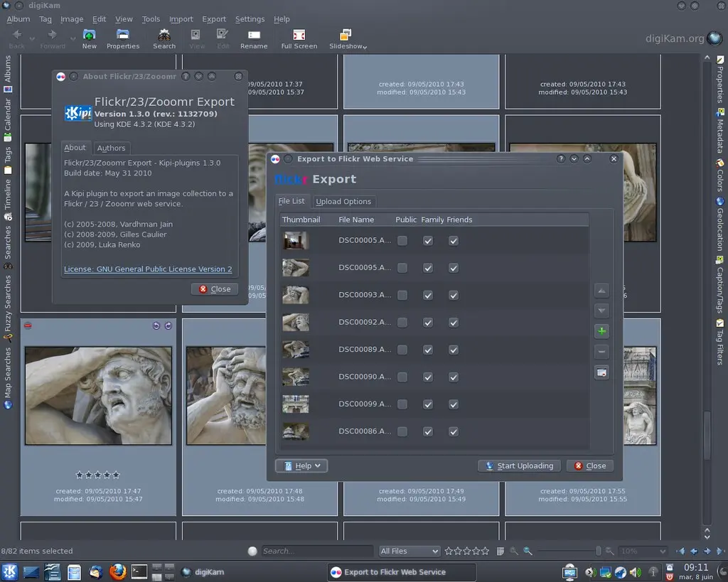
Task: Click the thumbnail zoom slider
Action: pyautogui.click(x=567, y=551)
